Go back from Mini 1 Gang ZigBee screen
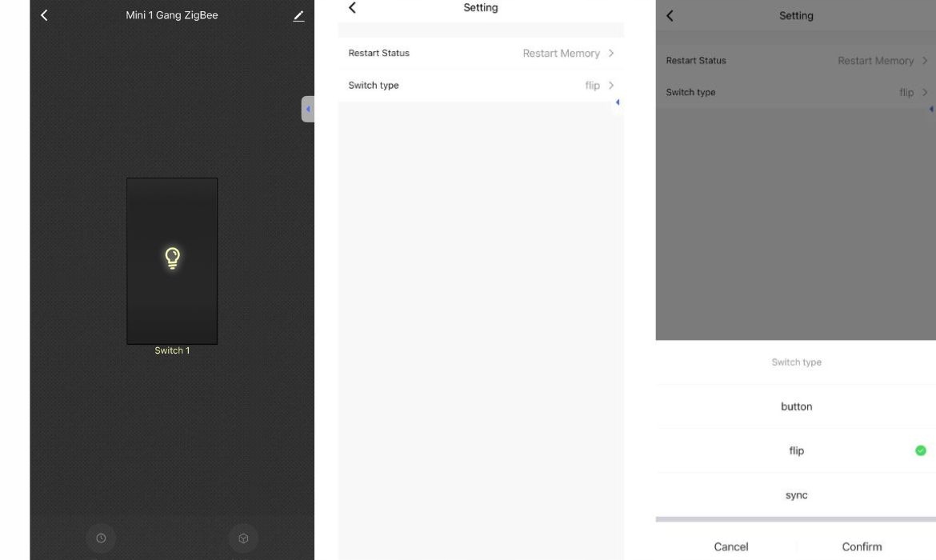 point(44,15)
